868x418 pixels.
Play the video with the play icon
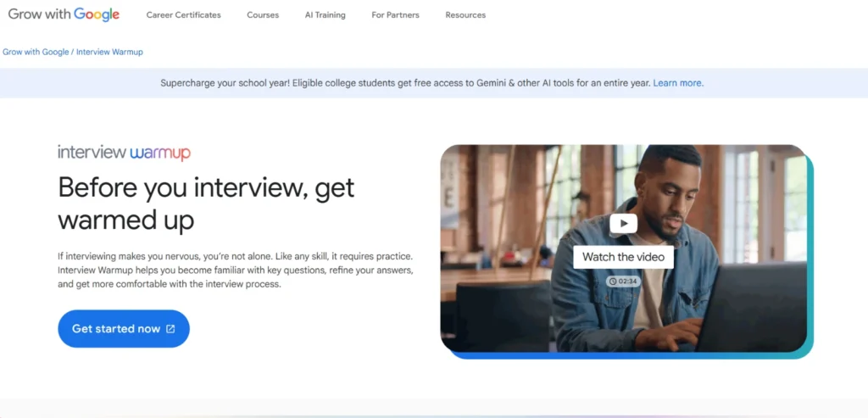pos(624,224)
